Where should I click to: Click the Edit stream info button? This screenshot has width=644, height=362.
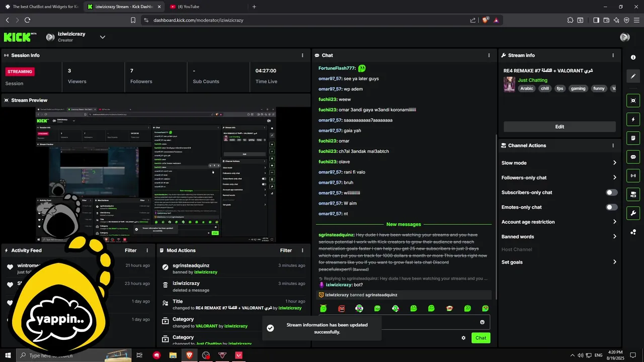click(x=559, y=127)
